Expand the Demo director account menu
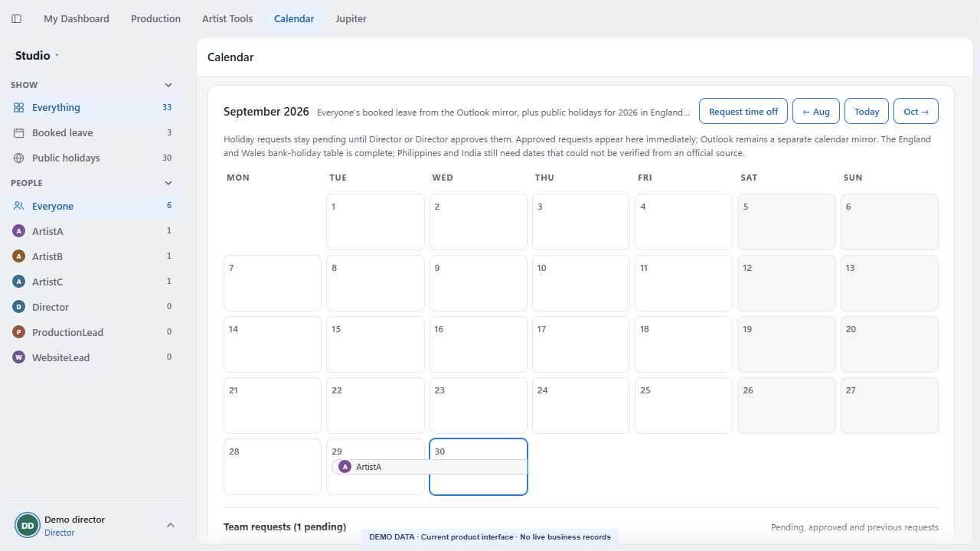The height and width of the screenshot is (551, 980). pyautogui.click(x=171, y=525)
